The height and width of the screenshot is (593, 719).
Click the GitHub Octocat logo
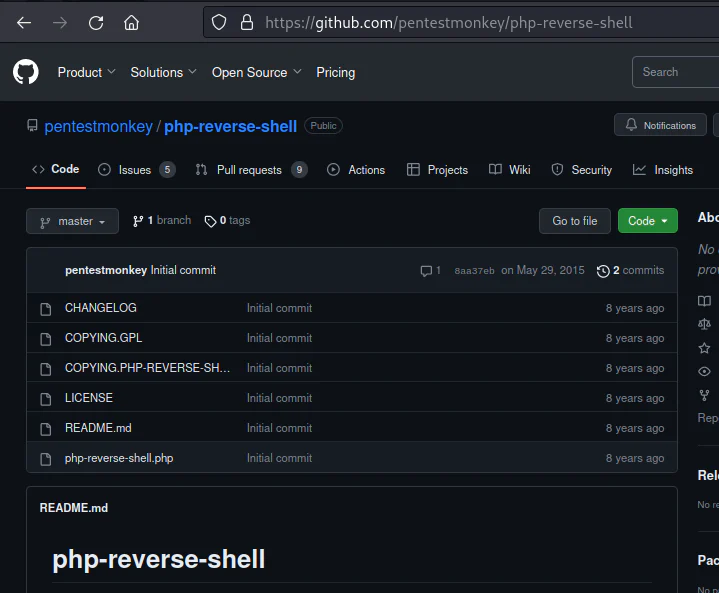(26, 72)
